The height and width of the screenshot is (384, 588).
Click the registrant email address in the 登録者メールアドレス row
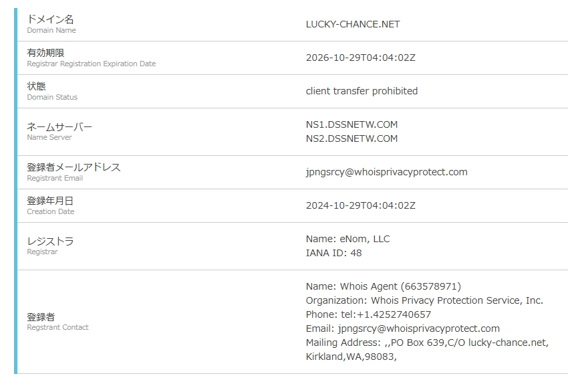386,172
